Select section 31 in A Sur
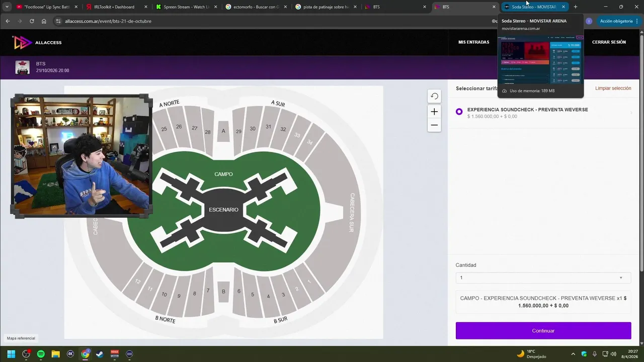The height and width of the screenshot is (362, 644). click(x=268, y=127)
